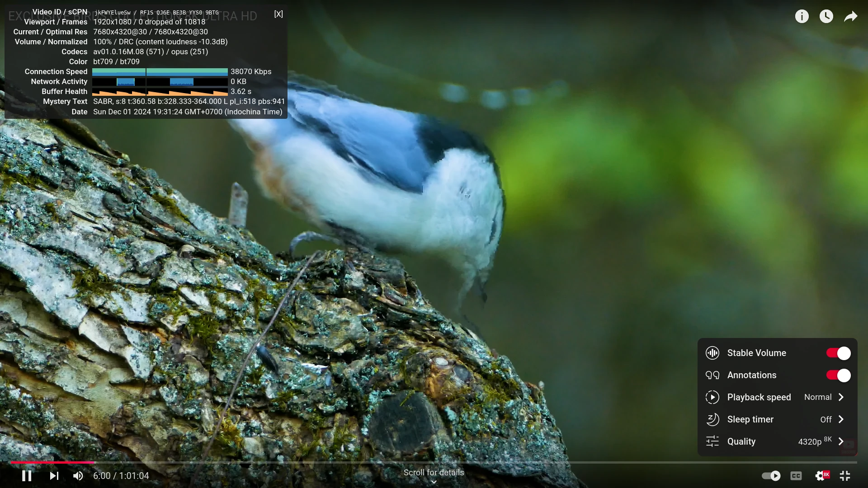The height and width of the screenshot is (488, 868).
Task: Click the Date value text
Action: (188, 112)
